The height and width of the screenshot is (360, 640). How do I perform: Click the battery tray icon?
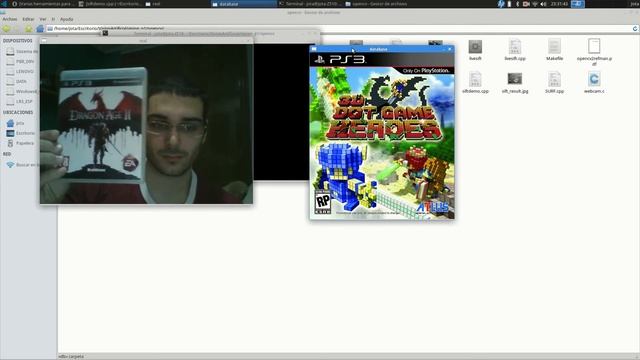(x=509, y=4)
